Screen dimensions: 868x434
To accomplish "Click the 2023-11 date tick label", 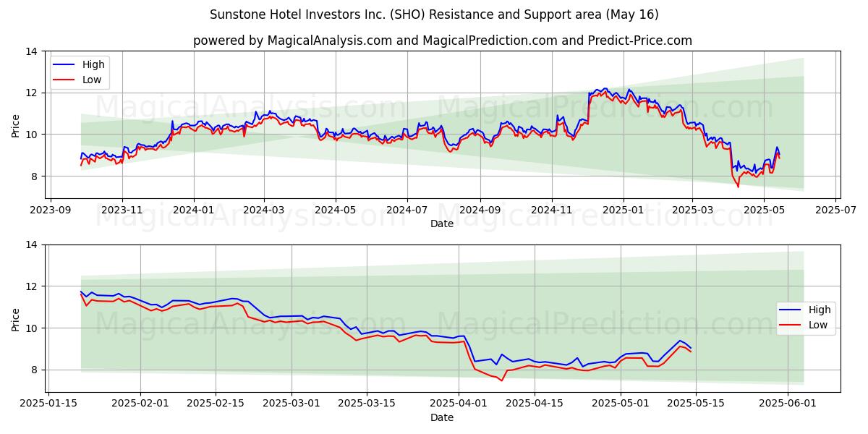I will coord(122,210).
